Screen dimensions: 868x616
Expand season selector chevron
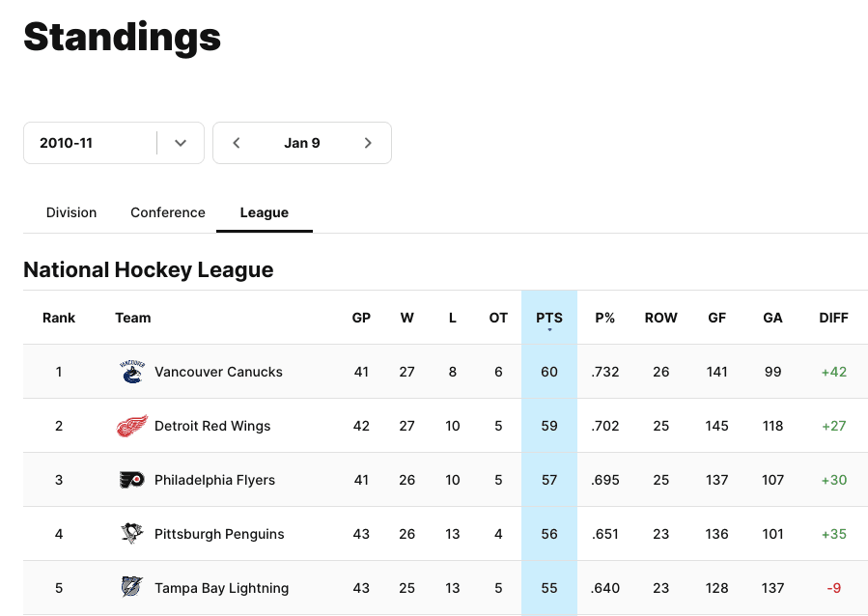coord(181,143)
